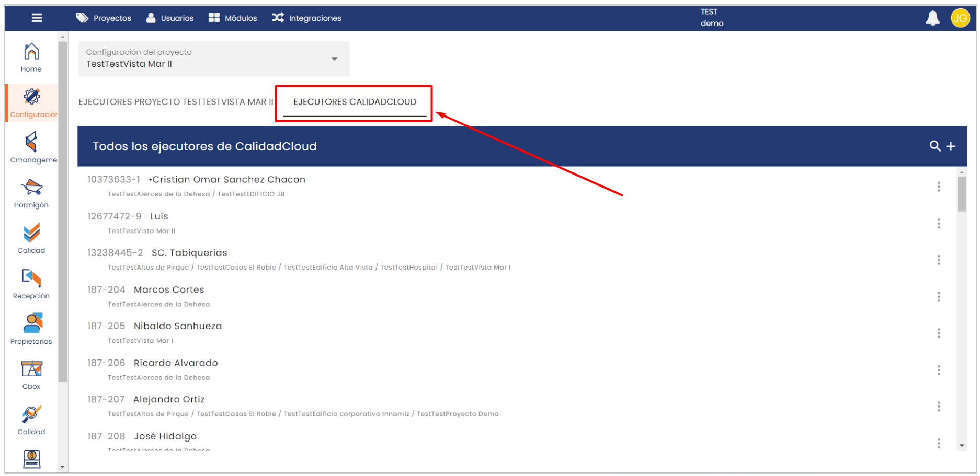Image resolution: width=980 pixels, height=476 pixels.
Task: Open the hamburger menu icon
Action: click(37, 18)
